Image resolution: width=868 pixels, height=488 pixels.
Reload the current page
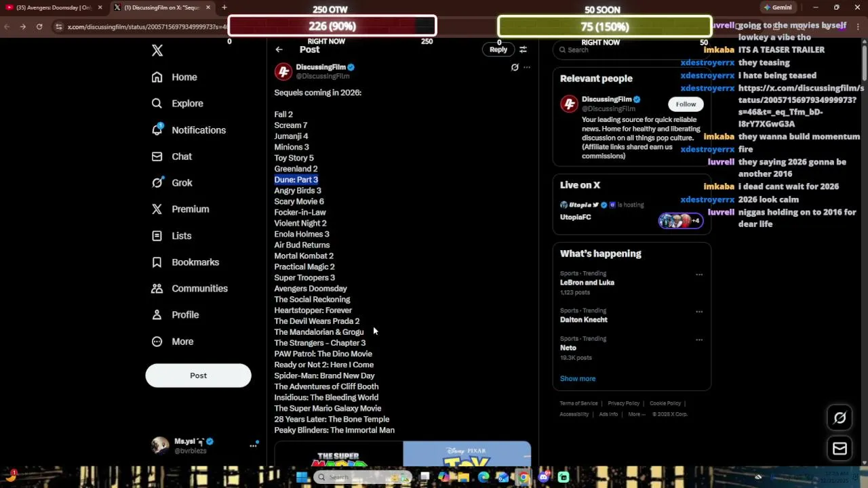coord(39,26)
